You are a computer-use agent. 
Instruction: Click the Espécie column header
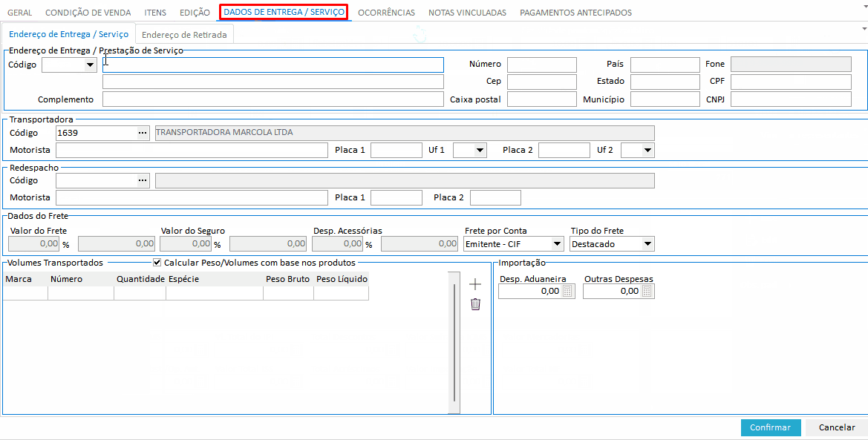pyautogui.click(x=215, y=280)
